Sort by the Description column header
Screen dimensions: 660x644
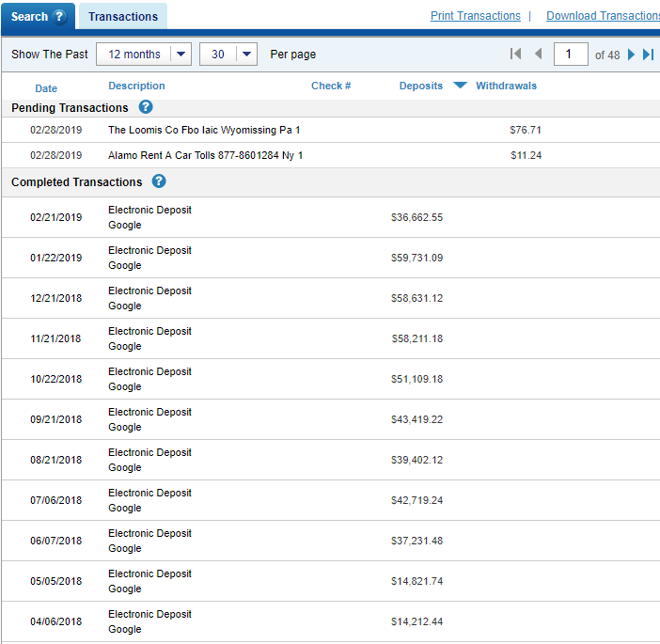tap(136, 86)
